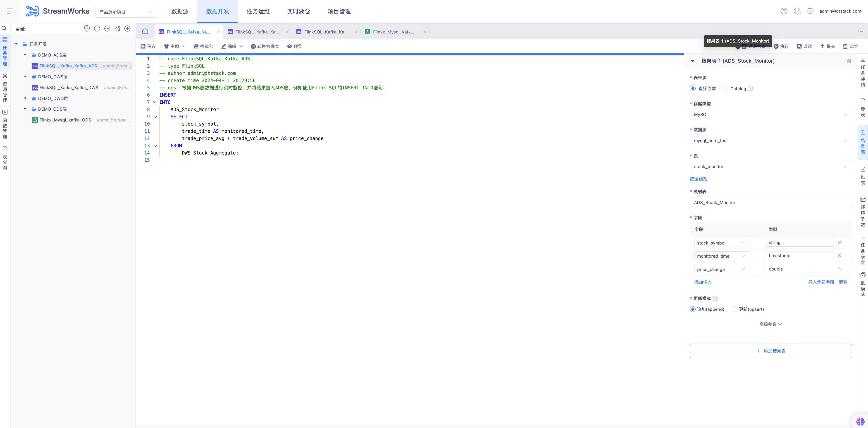Open 维表 panel on right rail
This screenshot has width=868, height=428.
point(863,176)
